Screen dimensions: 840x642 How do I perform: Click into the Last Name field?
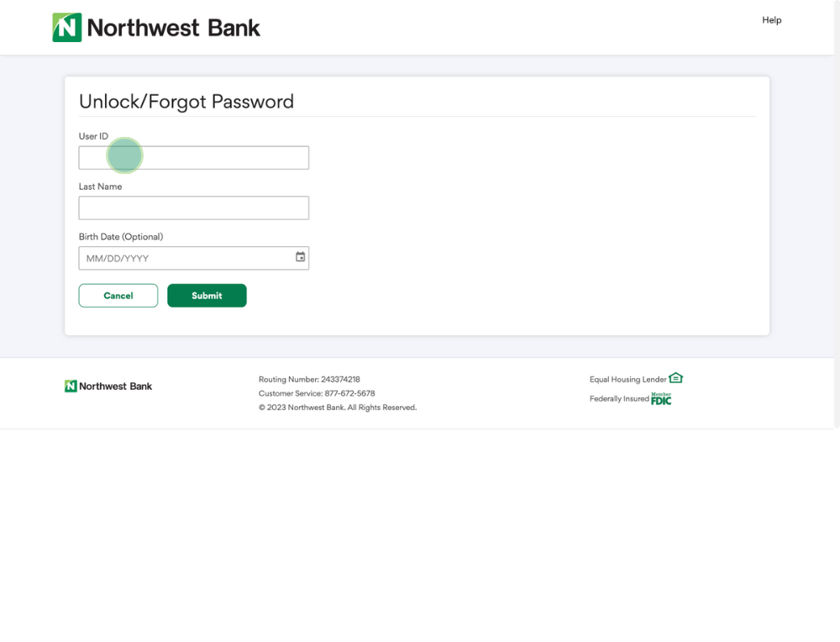(x=193, y=208)
